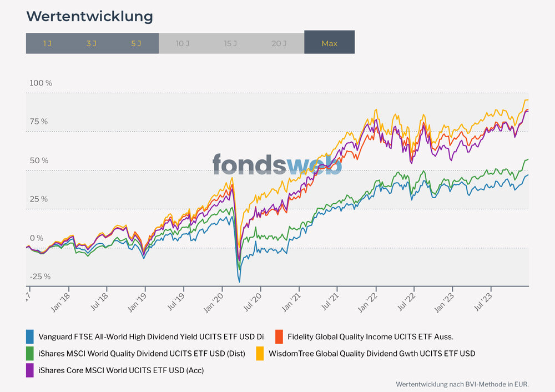This screenshot has height=392, width=555.
Task: Click the yellow WisdomTree legend swatch
Action: pos(260,353)
